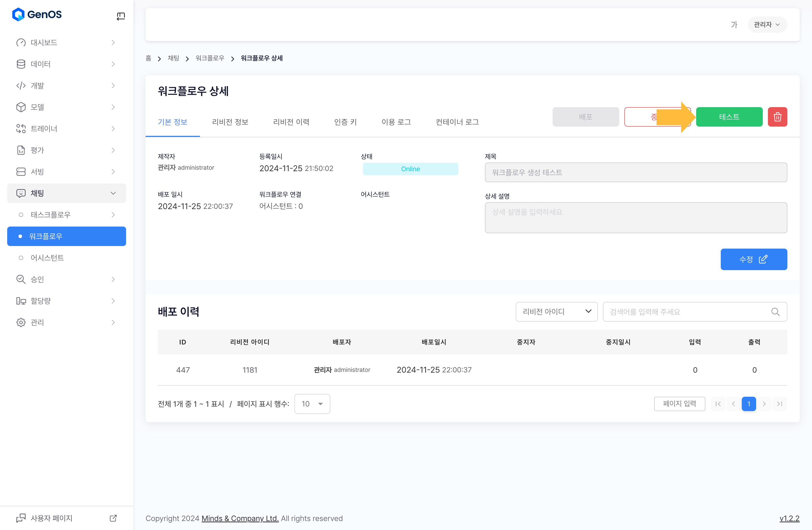Switch to the 리비전 정보 tab
The width and height of the screenshot is (812, 530).
coord(230,122)
